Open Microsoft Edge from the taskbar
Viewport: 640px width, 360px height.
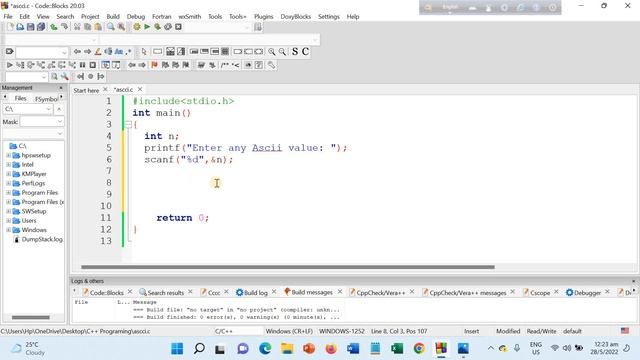tap(265, 349)
